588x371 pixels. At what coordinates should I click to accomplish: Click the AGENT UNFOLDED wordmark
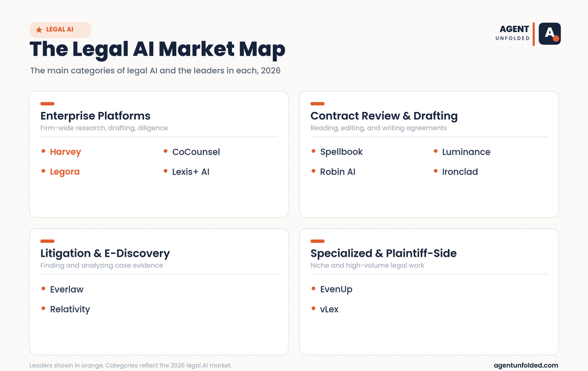click(513, 33)
